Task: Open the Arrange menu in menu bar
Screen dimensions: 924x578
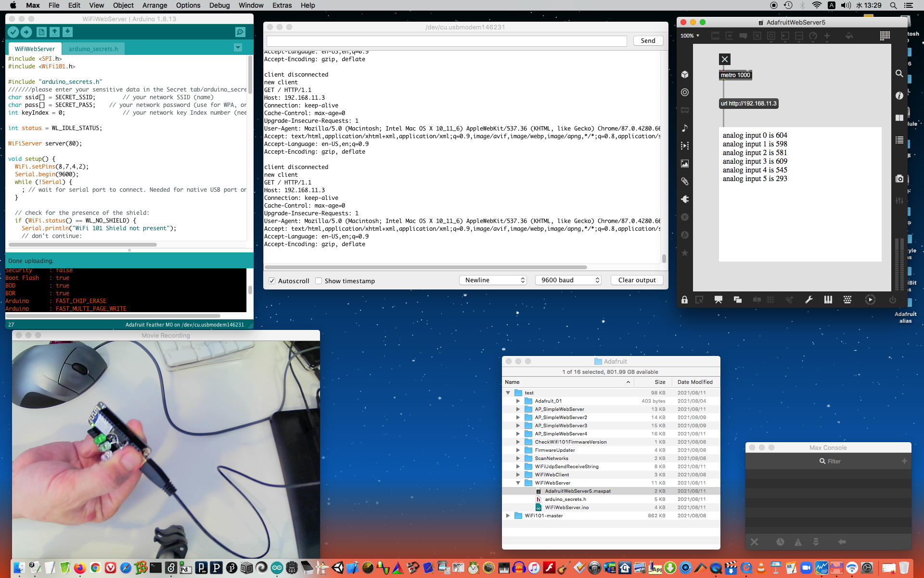Action: pos(154,5)
